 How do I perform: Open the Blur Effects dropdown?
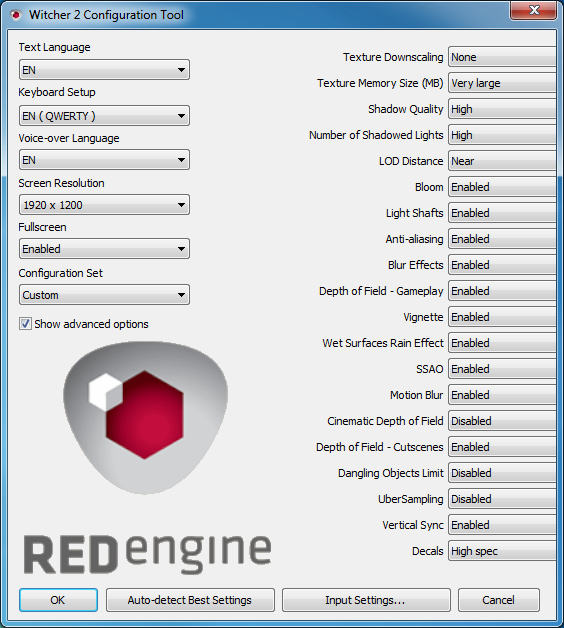[502, 265]
